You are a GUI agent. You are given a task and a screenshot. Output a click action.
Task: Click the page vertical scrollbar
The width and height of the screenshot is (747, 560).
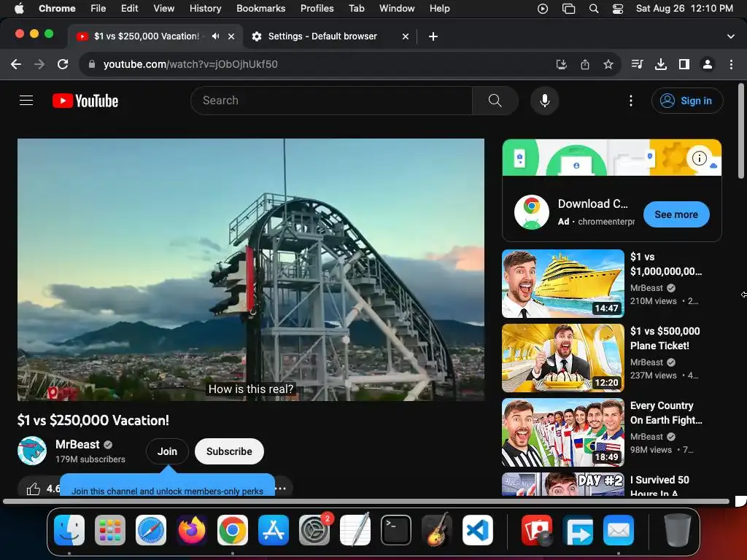(x=741, y=131)
